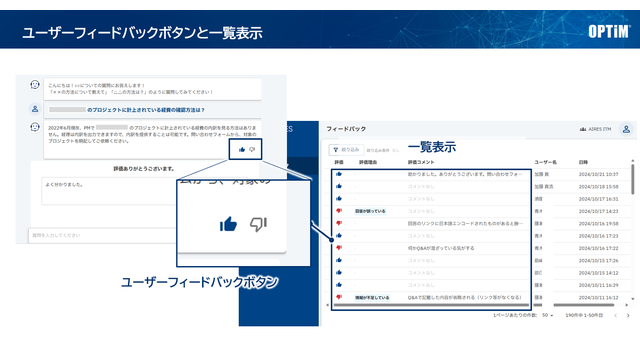Click the date 2024/10/11 16:12
Screen dimensions: 640x360
click(x=598, y=298)
